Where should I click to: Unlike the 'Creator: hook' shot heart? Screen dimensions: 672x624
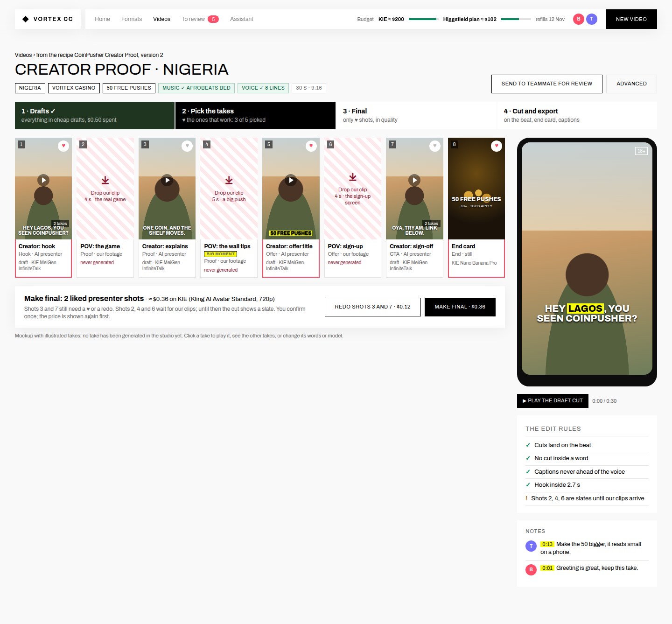point(63,146)
